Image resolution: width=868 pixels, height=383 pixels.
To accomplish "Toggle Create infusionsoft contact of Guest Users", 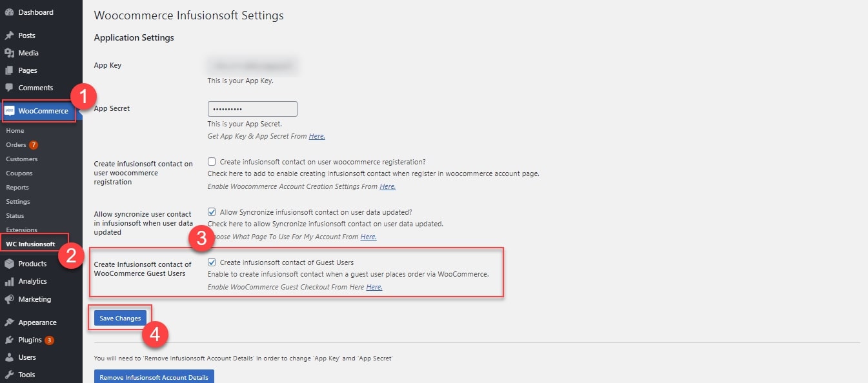I will tap(212, 262).
